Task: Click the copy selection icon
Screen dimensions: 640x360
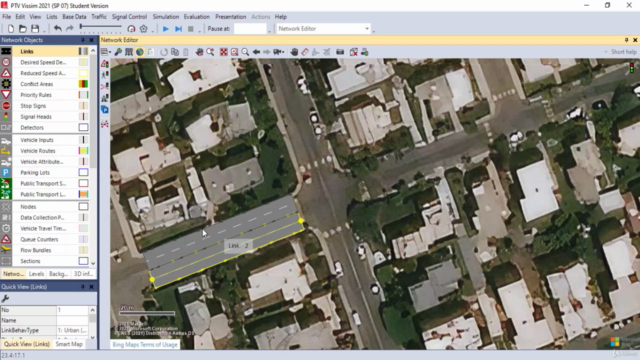Action: tap(175, 52)
